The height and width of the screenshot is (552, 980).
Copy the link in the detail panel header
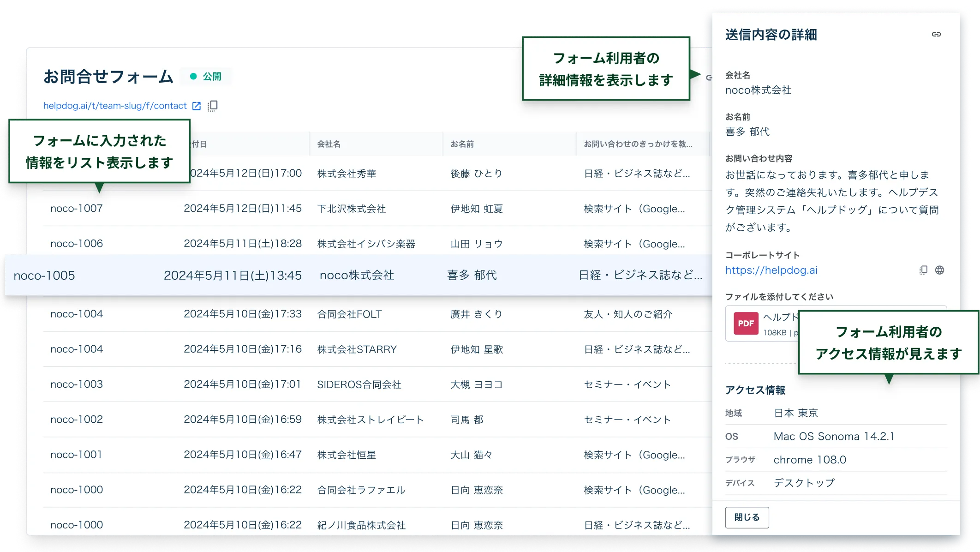(x=936, y=34)
